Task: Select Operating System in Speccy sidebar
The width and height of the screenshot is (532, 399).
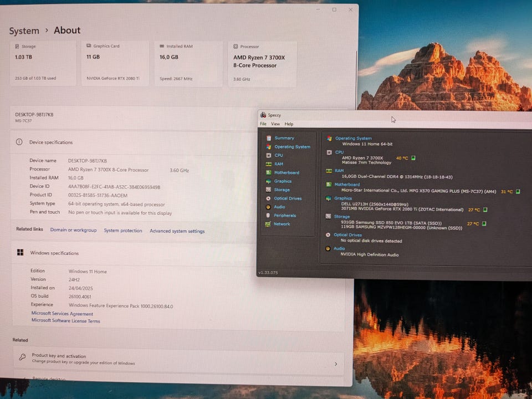Action: [x=292, y=146]
